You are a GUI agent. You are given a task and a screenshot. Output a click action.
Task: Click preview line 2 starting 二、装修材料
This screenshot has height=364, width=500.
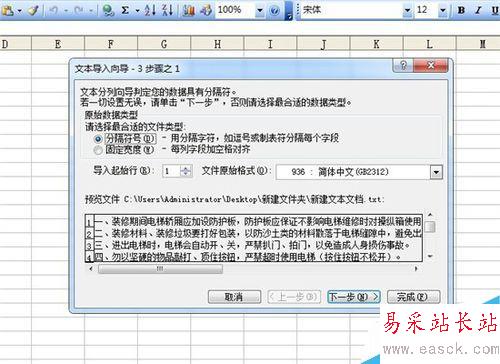coord(258,233)
